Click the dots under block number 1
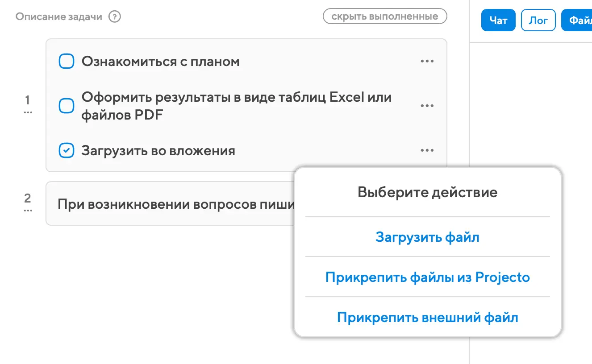The height and width of the screenshot is (364, 592). coord(28,113)
